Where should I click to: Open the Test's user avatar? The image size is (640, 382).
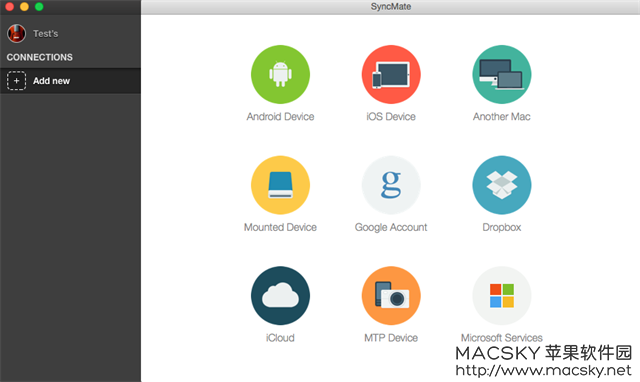[16, 33]
